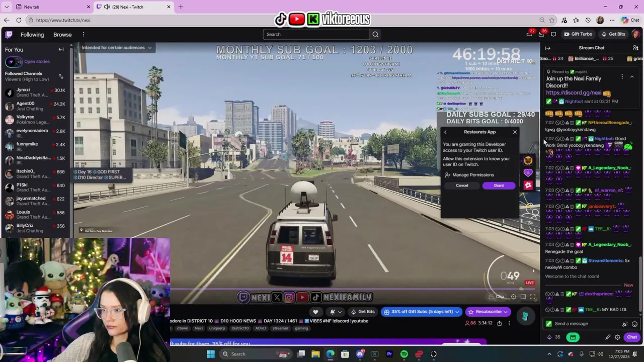Viewport: 644px width, 362px height.
Task: Click the Gift Turbo button
Action: pyautogui.click(x=578, y=34)
